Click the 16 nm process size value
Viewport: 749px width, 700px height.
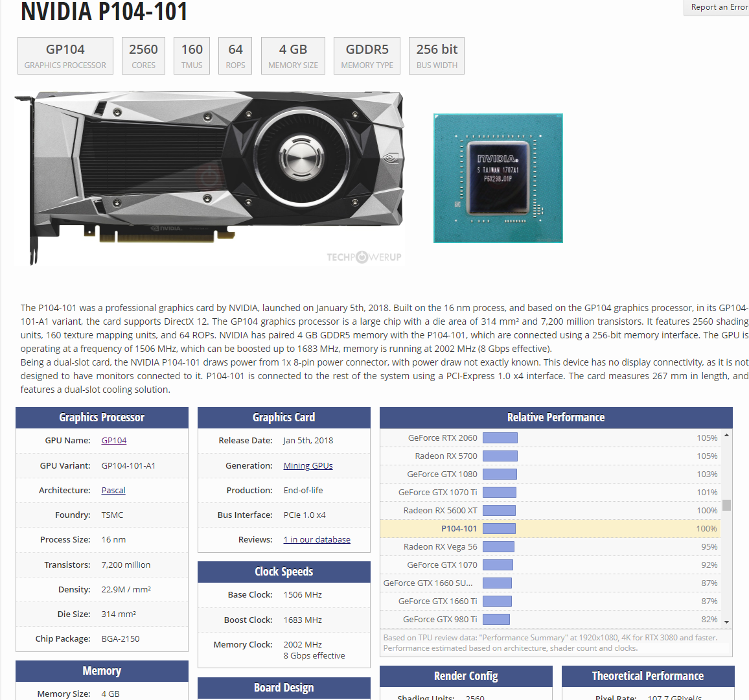pyautogui.click(x=113, y=539)
